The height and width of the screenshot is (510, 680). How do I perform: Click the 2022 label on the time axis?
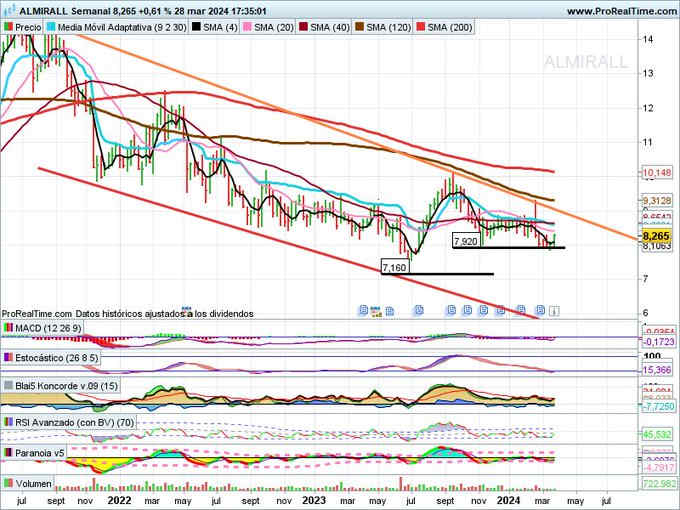[119, 500]
